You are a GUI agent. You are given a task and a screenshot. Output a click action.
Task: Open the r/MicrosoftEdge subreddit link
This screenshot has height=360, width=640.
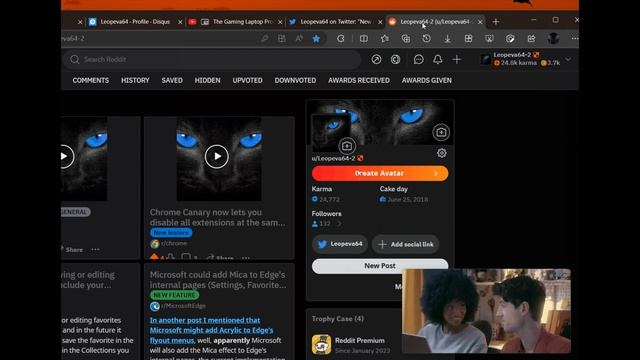tap(183, 306)
